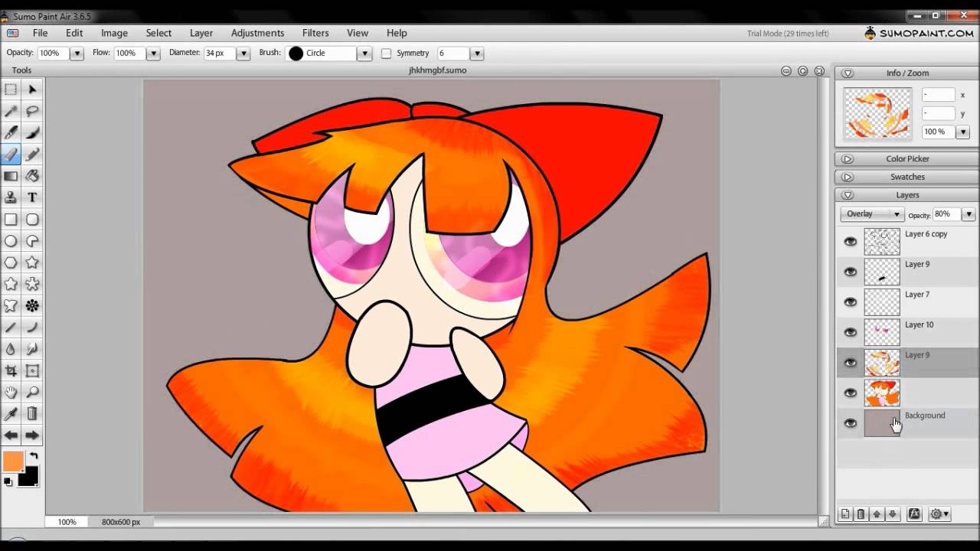Select the Pencil tool
The image size is (980, 551).
point(32,154)
